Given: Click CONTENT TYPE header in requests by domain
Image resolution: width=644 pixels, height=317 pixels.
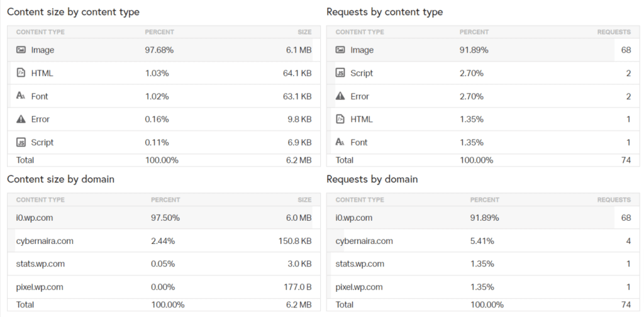Looking at the screenshot, I should (x=360, y=200).
